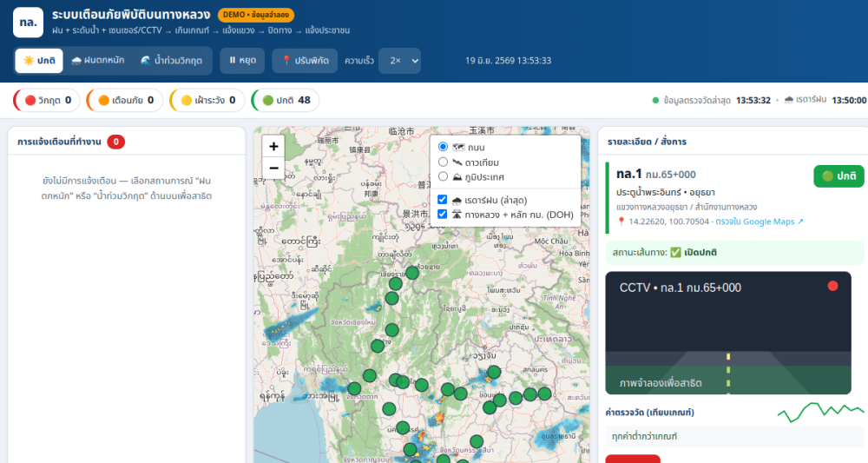
Task: Click the green dot beside ข้อมูลตรวจวัดล่าสุด
Action: [x=655, y=100]
